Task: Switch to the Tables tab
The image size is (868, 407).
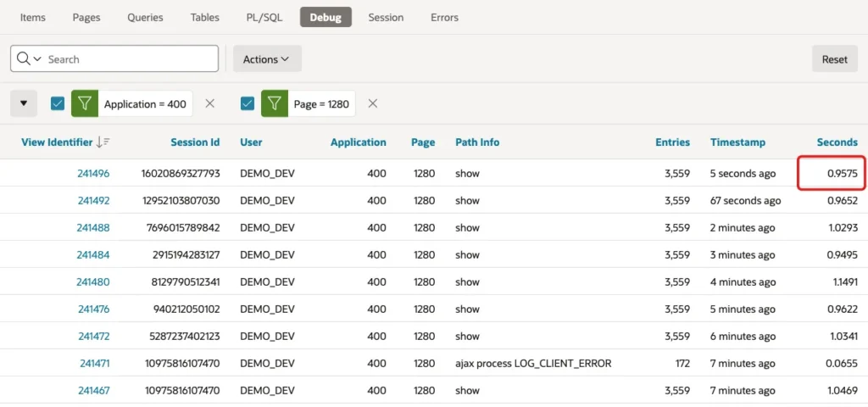Action: click(205, 17)
